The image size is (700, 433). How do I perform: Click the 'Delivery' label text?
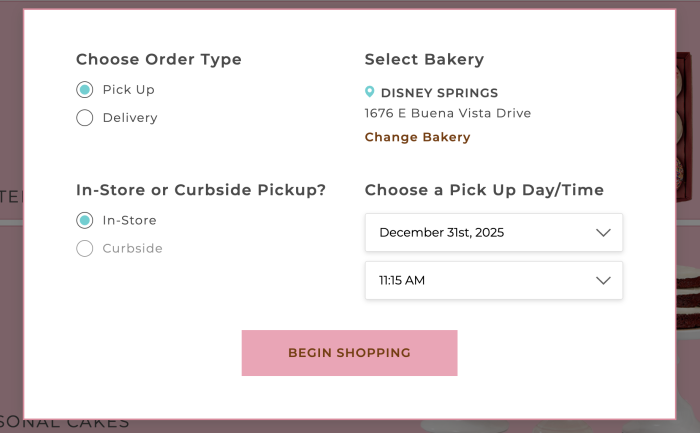(x=130, y=118)
